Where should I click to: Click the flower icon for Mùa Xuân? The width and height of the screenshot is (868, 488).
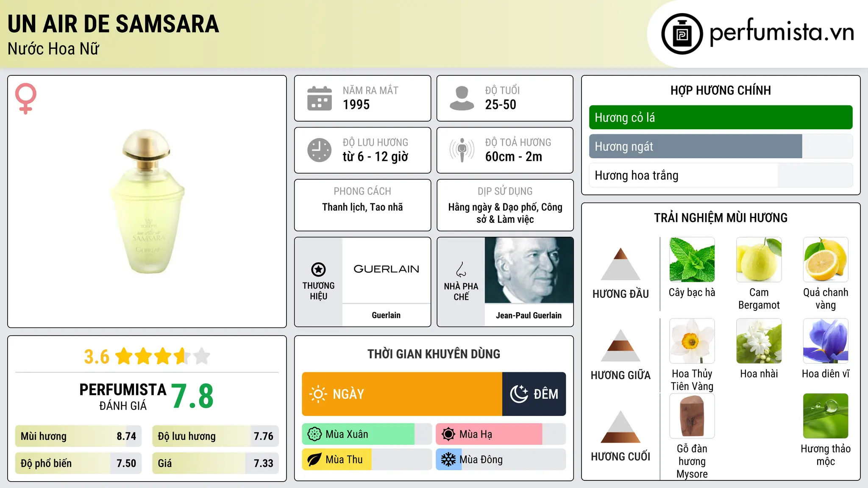pos(314,434)
